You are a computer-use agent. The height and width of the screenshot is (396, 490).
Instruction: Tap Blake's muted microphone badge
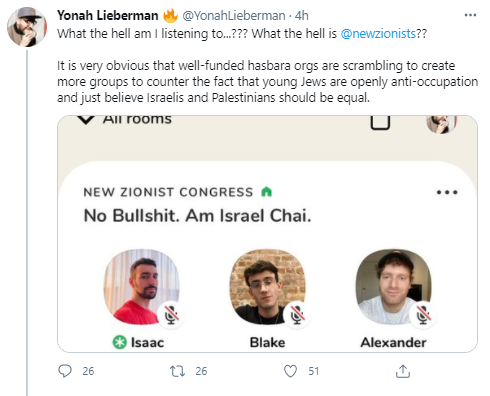pyautogui.click(x=297, y=314)
